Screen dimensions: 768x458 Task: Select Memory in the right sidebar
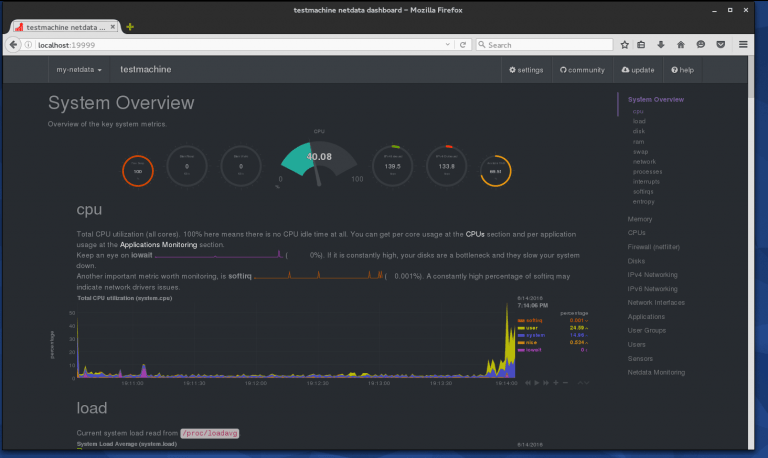[640, 218]
